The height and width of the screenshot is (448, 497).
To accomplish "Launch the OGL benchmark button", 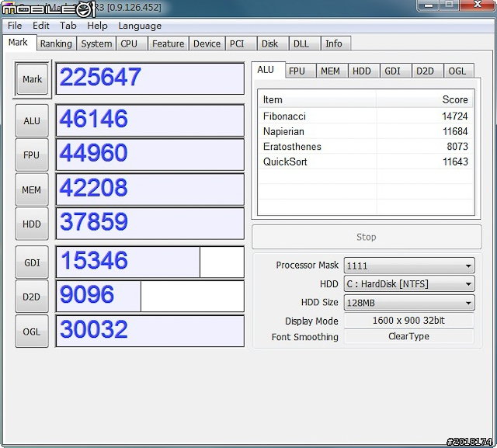I will [32, 332].
